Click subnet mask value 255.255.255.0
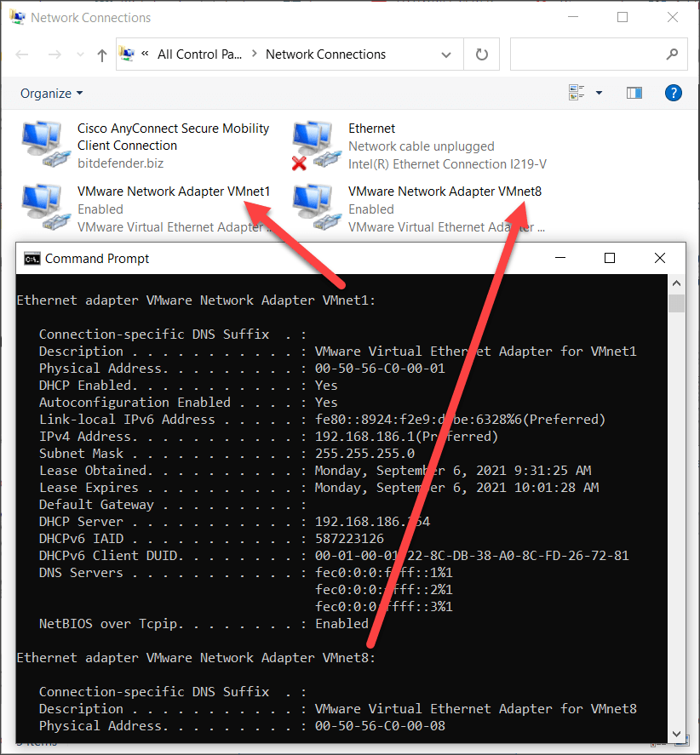 pyautogui.click(x=364, y=454)
